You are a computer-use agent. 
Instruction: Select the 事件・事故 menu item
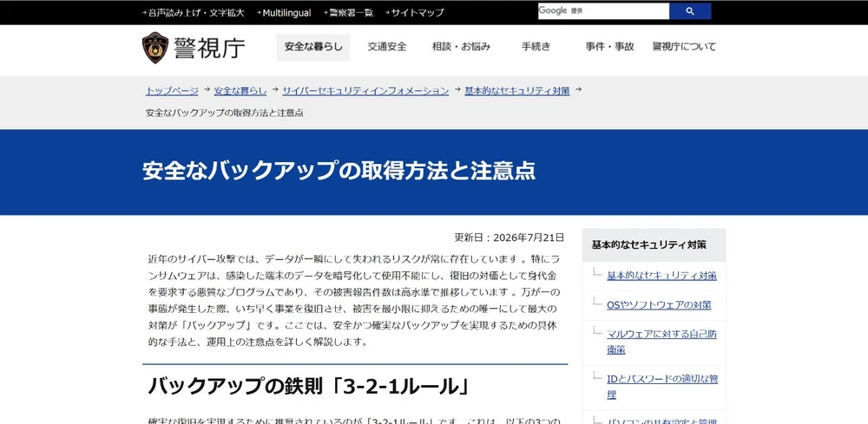pos(609,47)
